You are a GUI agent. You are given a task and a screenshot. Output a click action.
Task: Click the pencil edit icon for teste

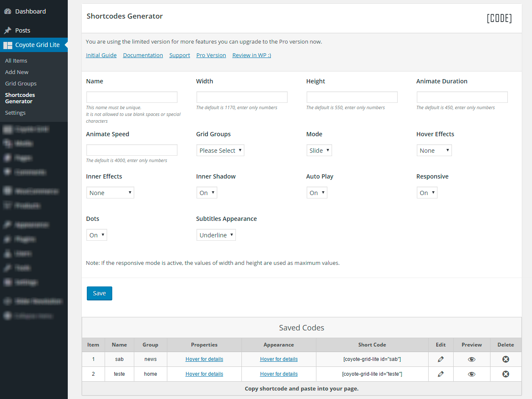[x=441, y=374]
